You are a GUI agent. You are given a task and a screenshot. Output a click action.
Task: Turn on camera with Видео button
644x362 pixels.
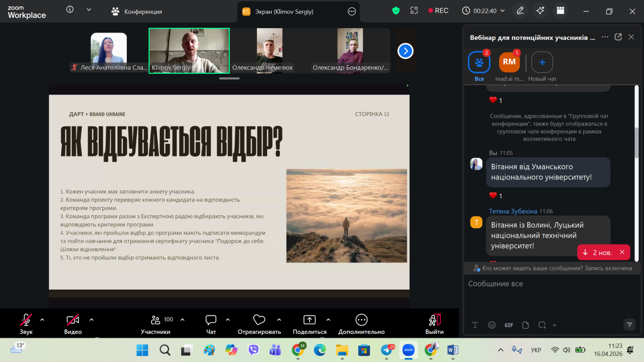pyautogui.click(x=73, y=323)
